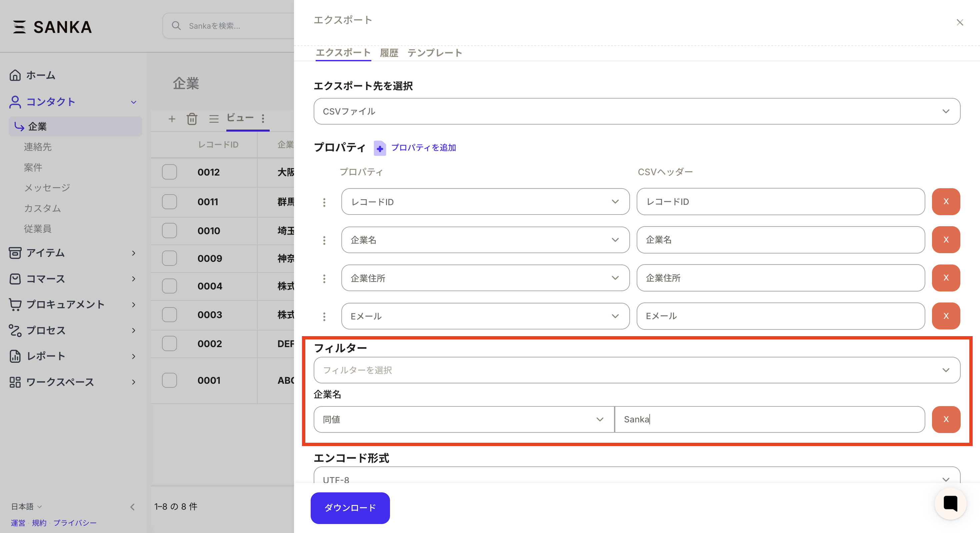This screenshot has height=533, width=980.
Task: Open the kebab menu next to ビュー
Action: click(x=263, y=119)
